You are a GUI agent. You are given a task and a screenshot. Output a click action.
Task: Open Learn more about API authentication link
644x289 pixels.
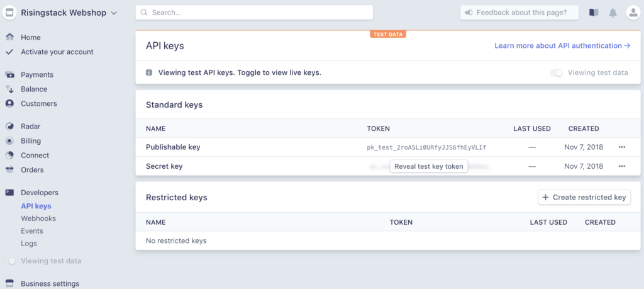point(562,45)
